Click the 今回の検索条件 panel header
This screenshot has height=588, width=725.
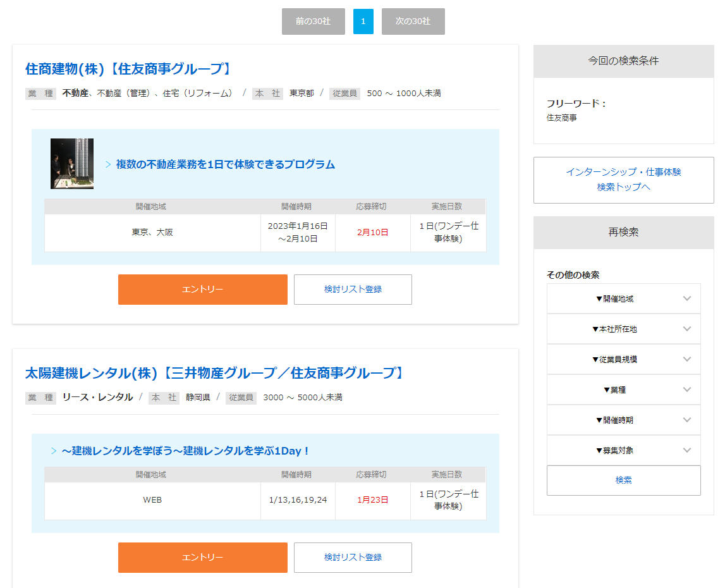click(x=623, y=61)
